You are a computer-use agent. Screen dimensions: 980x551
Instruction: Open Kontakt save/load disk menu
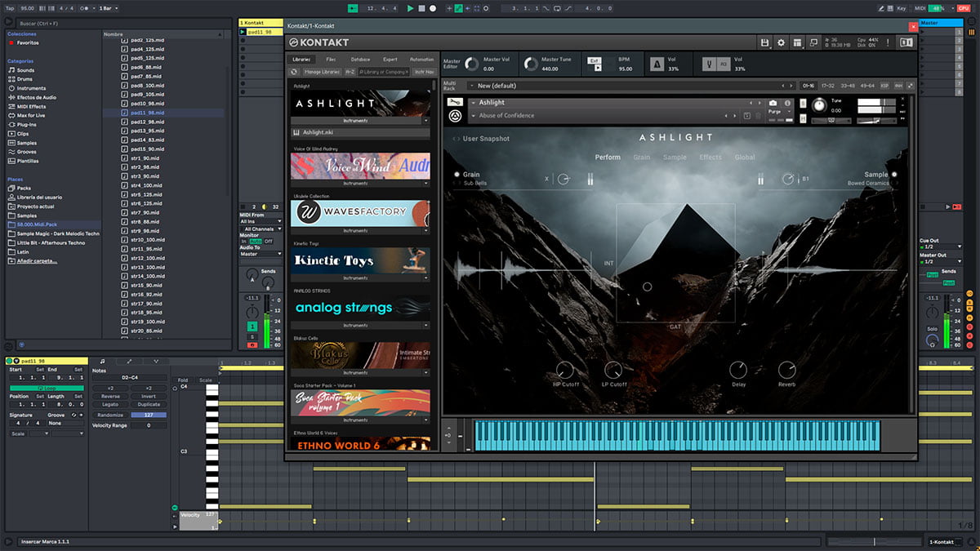[x=764, y=42]
